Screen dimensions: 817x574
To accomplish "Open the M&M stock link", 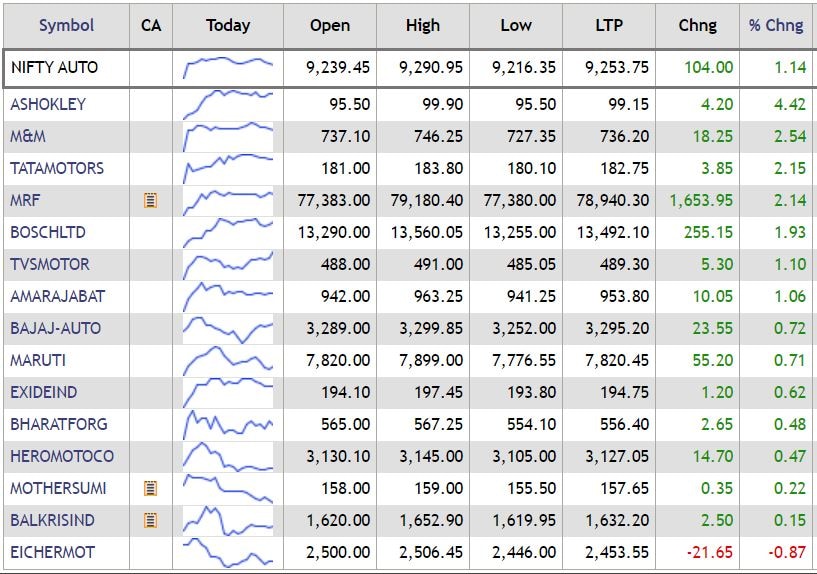I will click(28, 137).
